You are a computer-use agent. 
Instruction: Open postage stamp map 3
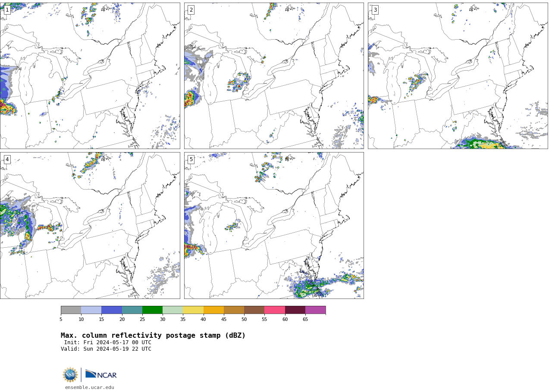(458, 76)
